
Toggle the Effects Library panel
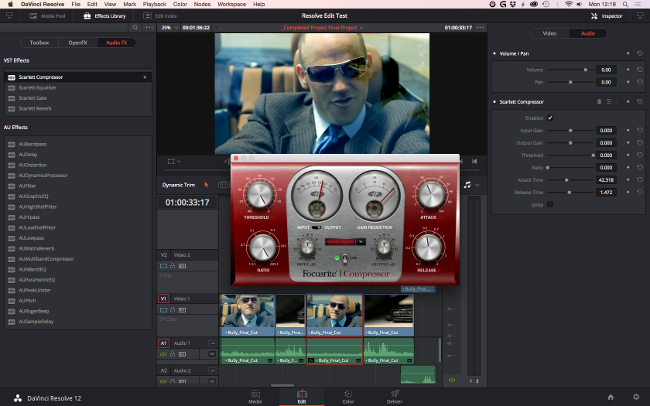pos(104,16)
